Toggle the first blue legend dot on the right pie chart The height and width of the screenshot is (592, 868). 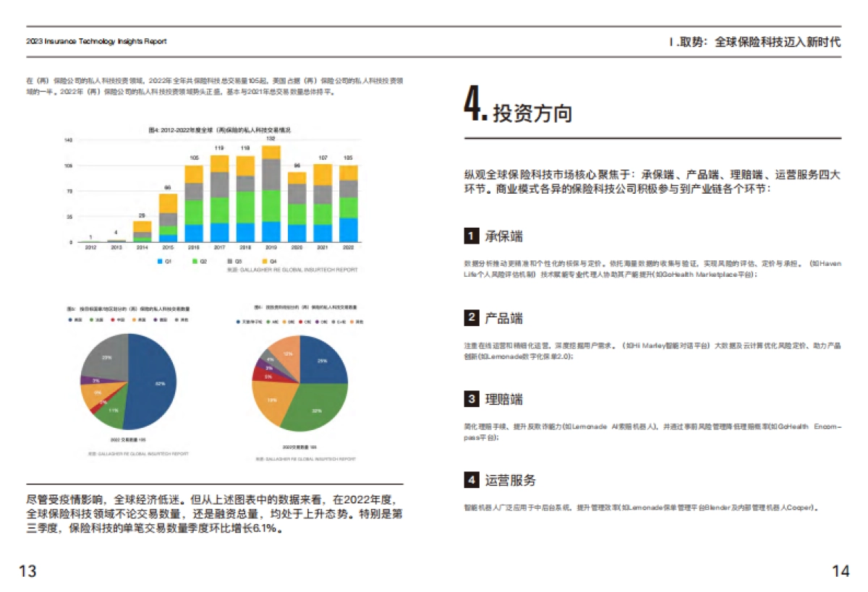pos(237,320)
